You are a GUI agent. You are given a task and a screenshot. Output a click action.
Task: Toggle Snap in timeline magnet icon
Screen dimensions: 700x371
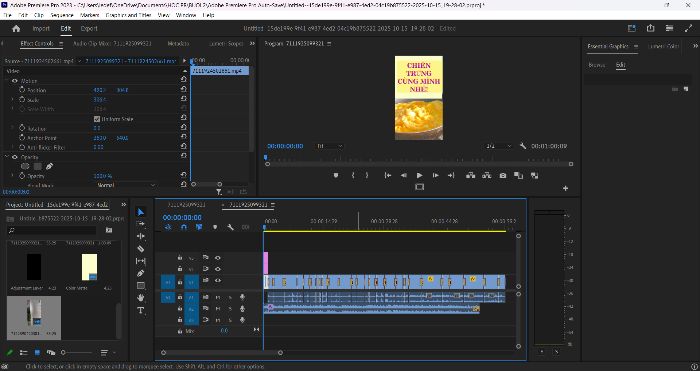(183, 227)
